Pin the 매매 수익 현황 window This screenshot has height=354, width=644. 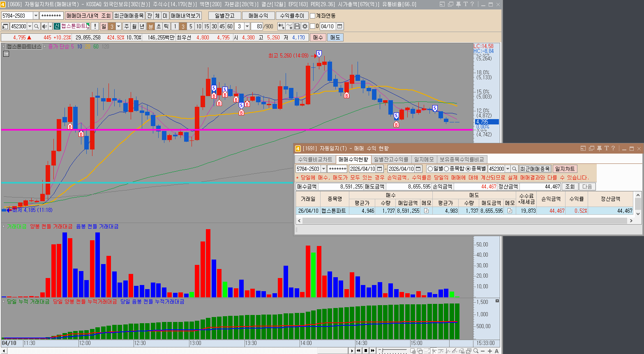599,148
